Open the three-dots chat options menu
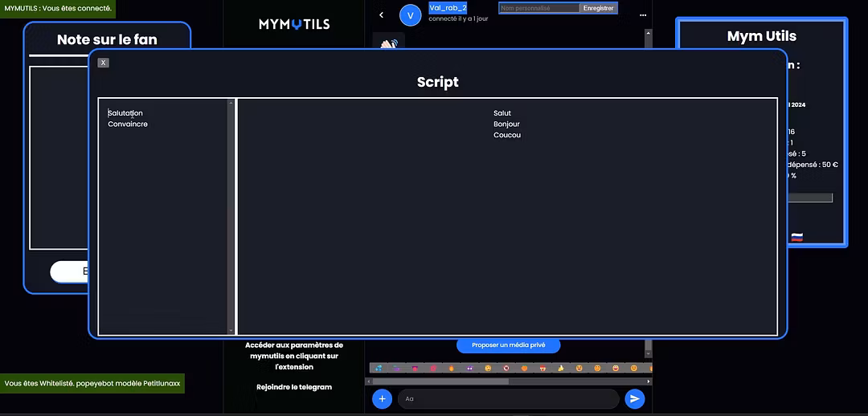 pos(643,15)
